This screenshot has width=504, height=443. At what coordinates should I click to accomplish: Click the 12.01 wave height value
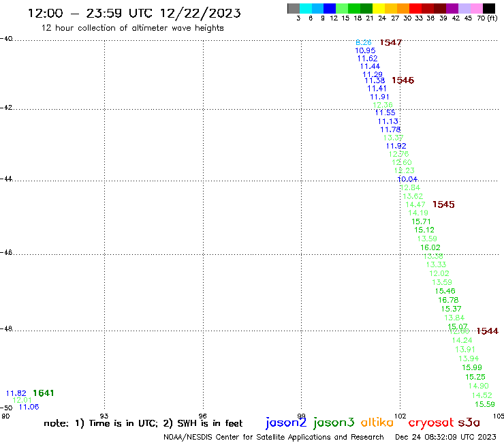[22, 400]
